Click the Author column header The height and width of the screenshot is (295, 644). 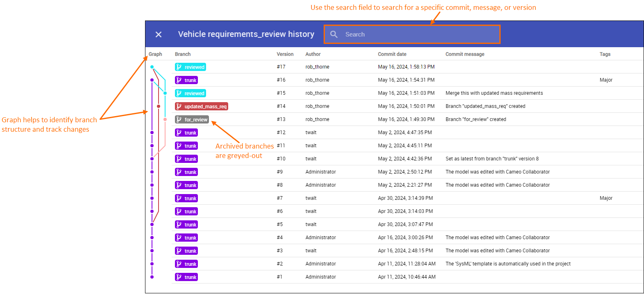click(x=313, y=54)
